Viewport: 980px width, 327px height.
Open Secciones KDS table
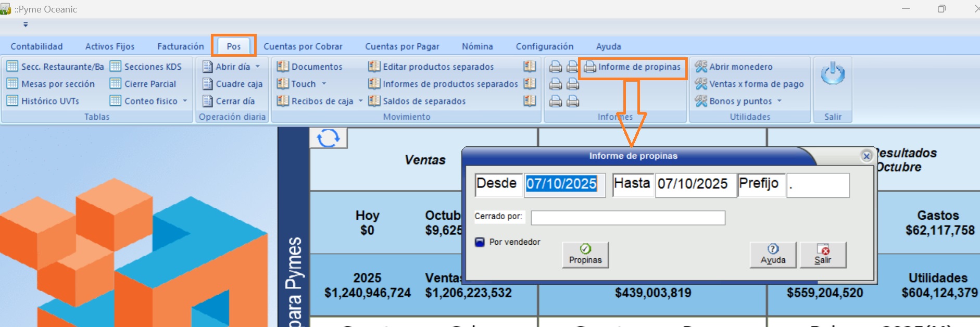coord(146,67)
